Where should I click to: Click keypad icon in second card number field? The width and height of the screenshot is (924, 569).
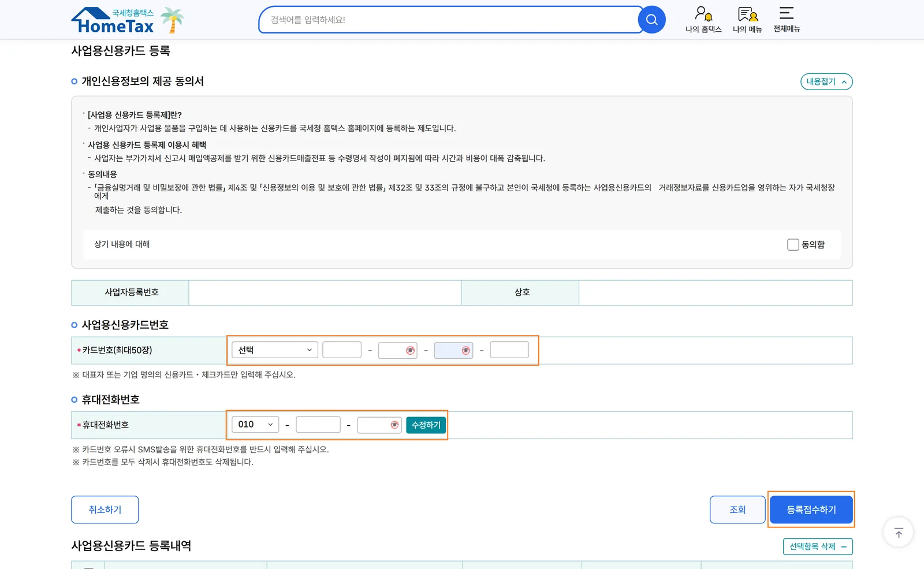pos(410,350)
